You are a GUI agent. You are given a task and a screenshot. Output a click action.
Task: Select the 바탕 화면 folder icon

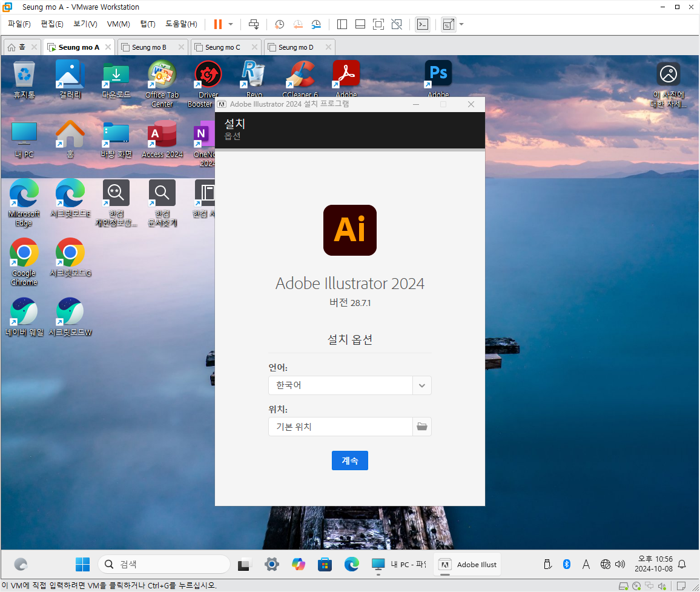point(116,139)
